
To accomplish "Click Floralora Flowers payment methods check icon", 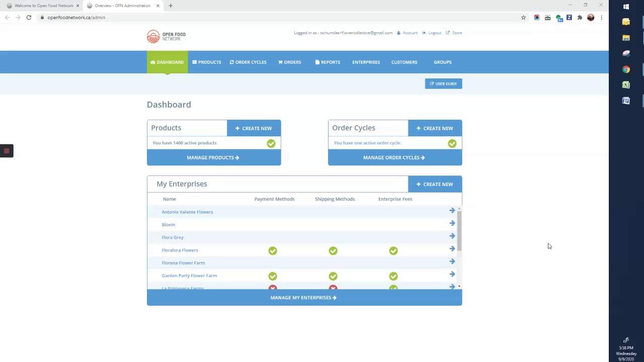I will click(273, 250).
